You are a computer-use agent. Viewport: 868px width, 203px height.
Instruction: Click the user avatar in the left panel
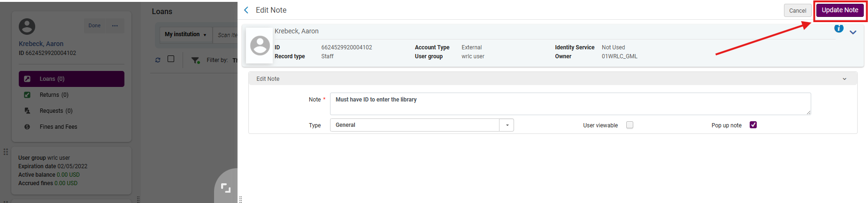[27, 26]
